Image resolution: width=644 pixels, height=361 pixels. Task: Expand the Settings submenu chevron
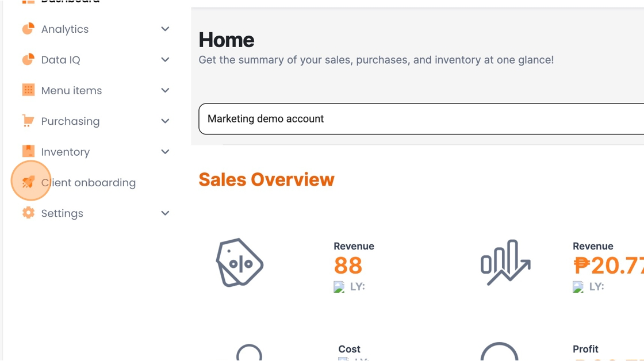click(x=165, y=213)
